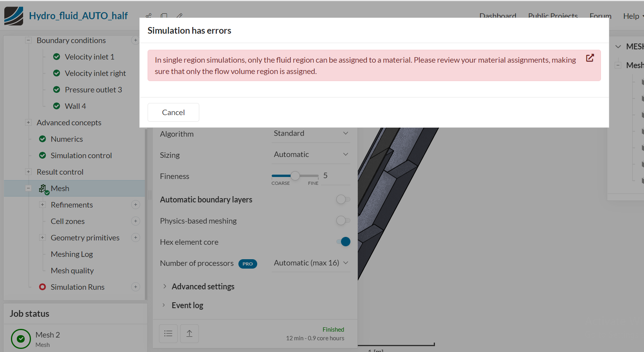Expand the Advanced settings section
The width and height of the screenshot is (644, 352).
[203, 287]
